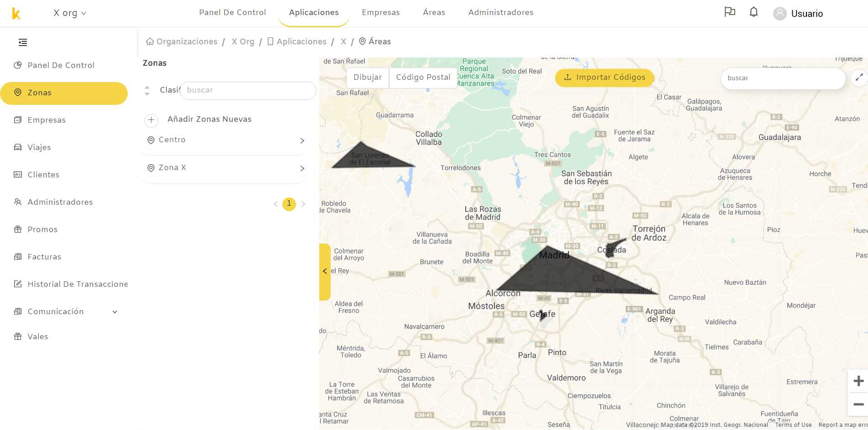Viewport: 868px width, 430px height.
Task: Go to the Administradores top tab
Action: click(x=501, y=12)
